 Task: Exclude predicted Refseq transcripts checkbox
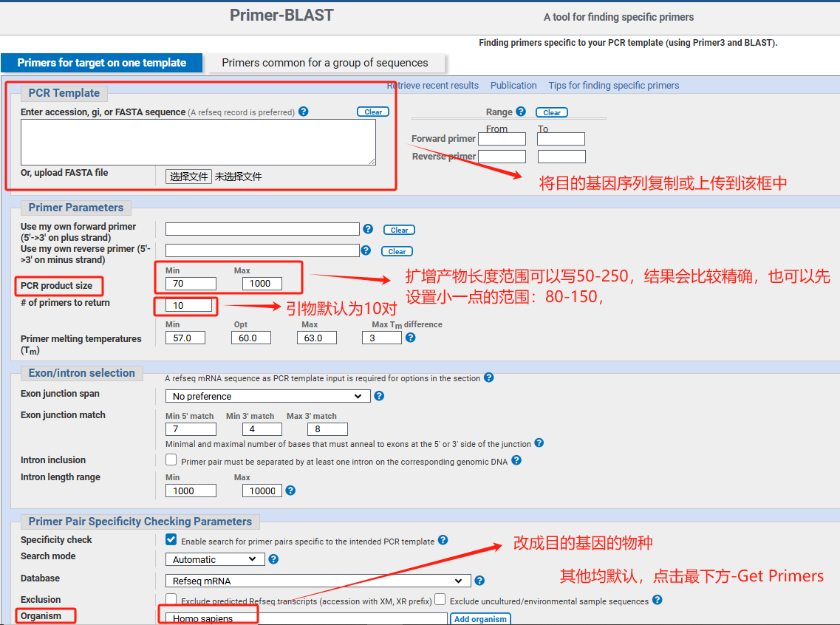[171, 598]
